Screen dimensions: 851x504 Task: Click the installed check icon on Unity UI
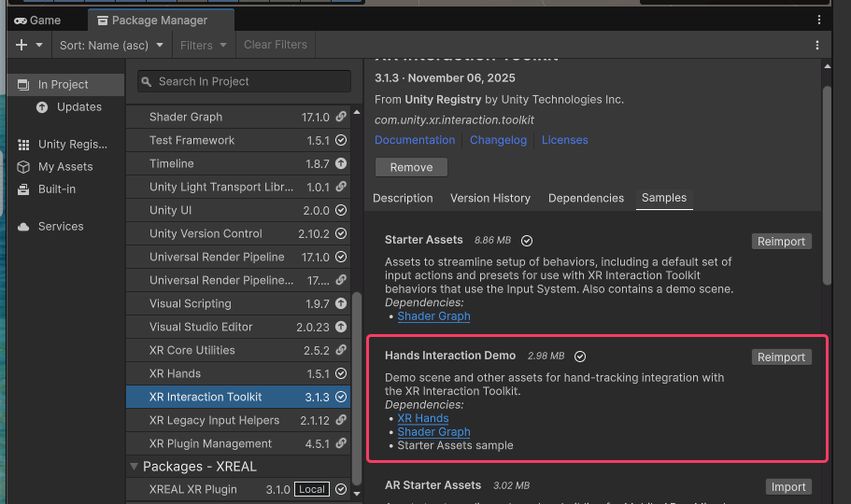[x=341, y=210]
